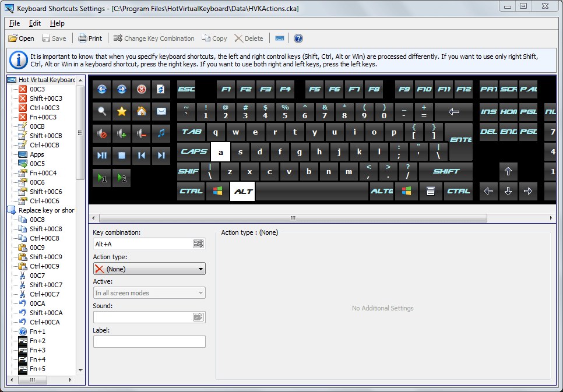Viewport: 563px width, 392px height.
Task: Select the Shift+00C3 tree item
Action: 46,98
